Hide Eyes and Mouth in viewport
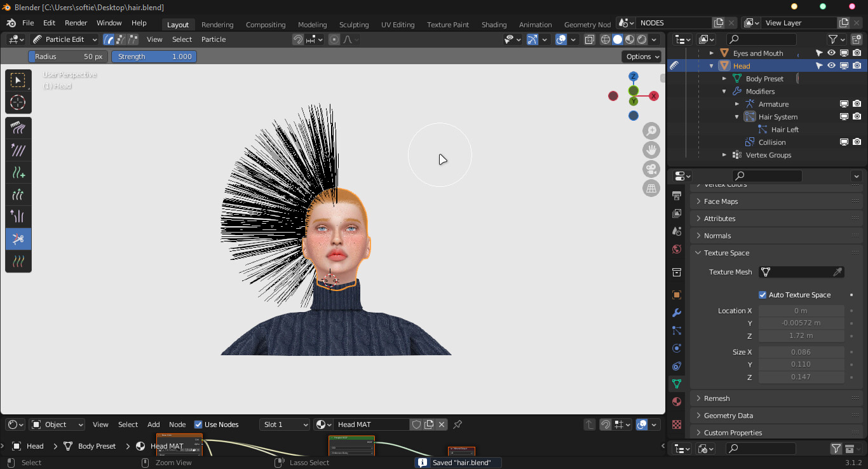The width and height of the screenshot is (868, 469). (x=831, y=53)
